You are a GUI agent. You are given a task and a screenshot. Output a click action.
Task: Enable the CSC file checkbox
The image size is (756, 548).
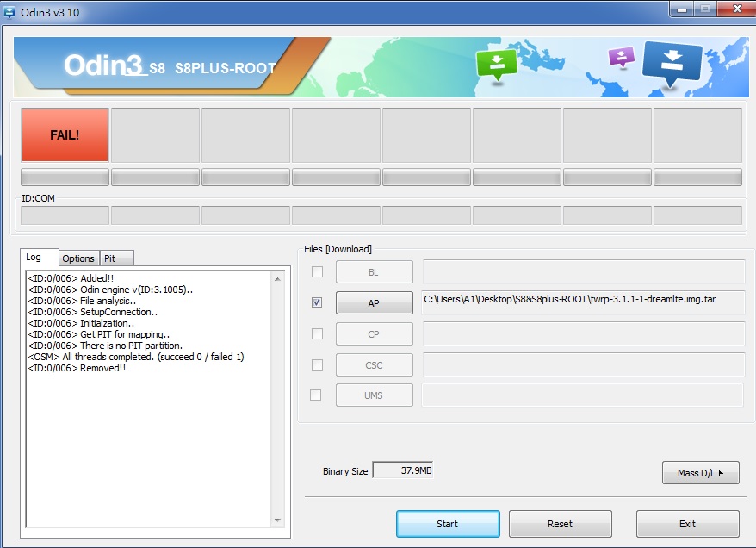tap(317, 364)
